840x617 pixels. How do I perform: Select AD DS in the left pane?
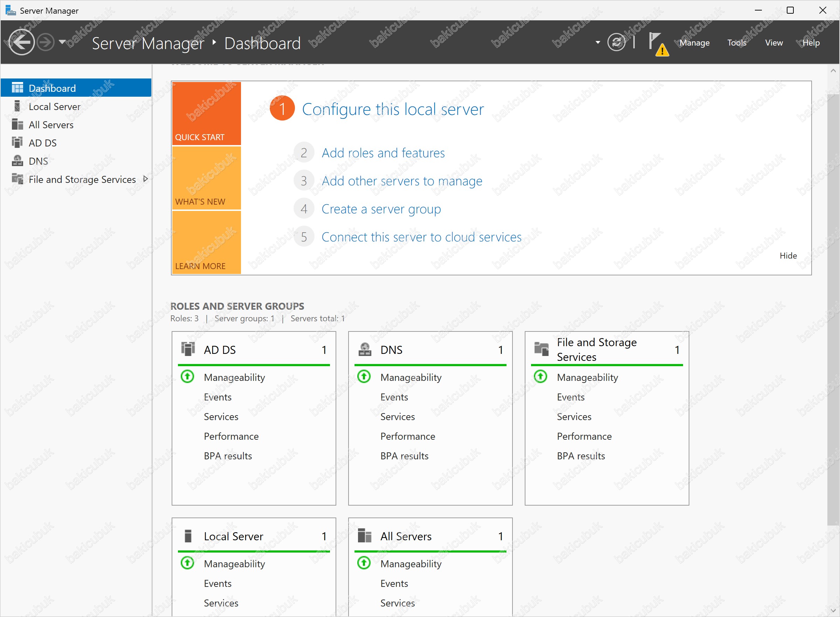(76, 143)
